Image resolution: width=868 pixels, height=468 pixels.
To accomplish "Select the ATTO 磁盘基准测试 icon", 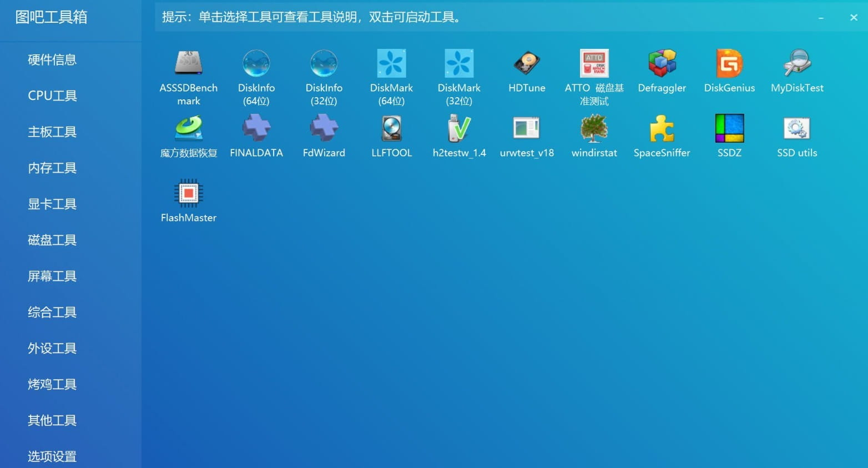I will click(x=594, y=63).
